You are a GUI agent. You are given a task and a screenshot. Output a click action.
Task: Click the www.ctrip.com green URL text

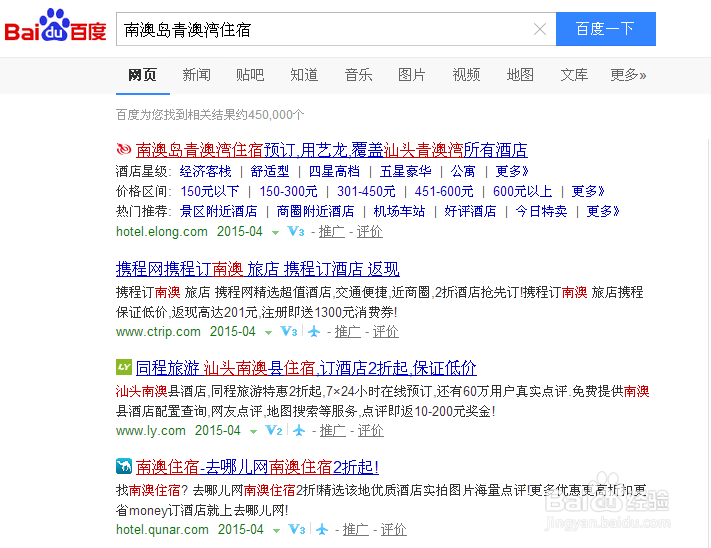pyautogui.click(x=158, y=332)
